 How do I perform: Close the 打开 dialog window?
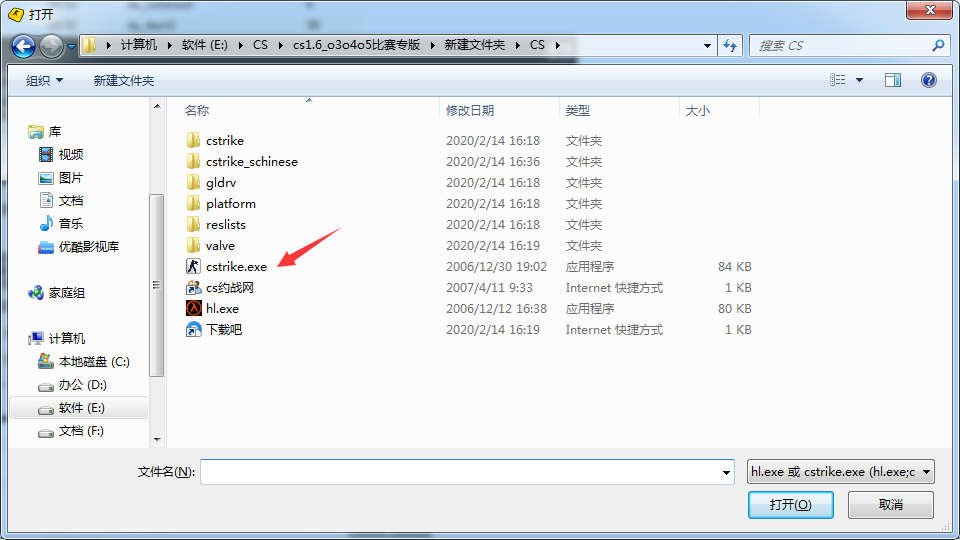tap(929, 10)
